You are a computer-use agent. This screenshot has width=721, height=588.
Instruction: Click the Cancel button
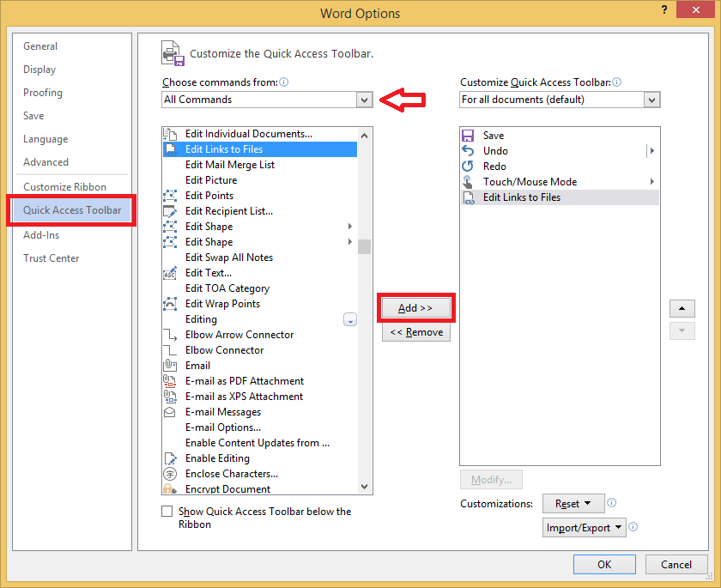[x=676, y=564]
